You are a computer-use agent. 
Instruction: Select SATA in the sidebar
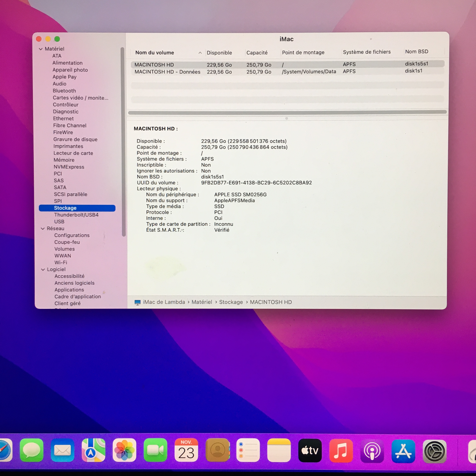coord(60,187)
